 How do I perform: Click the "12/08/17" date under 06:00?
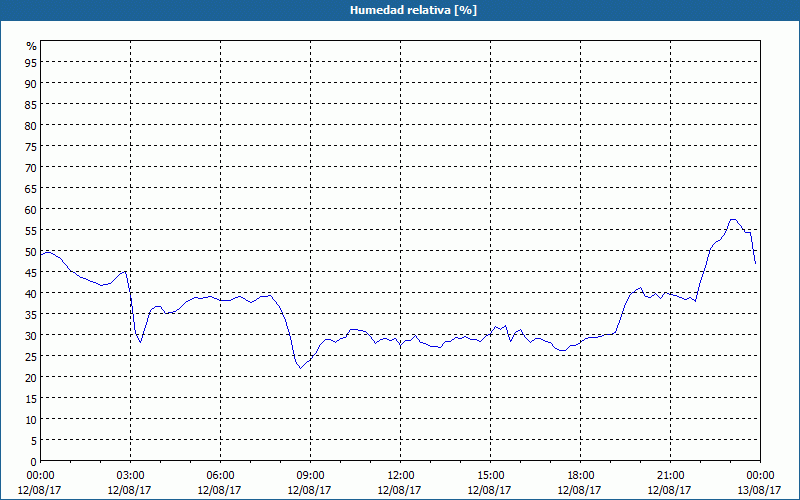point(219,490)
